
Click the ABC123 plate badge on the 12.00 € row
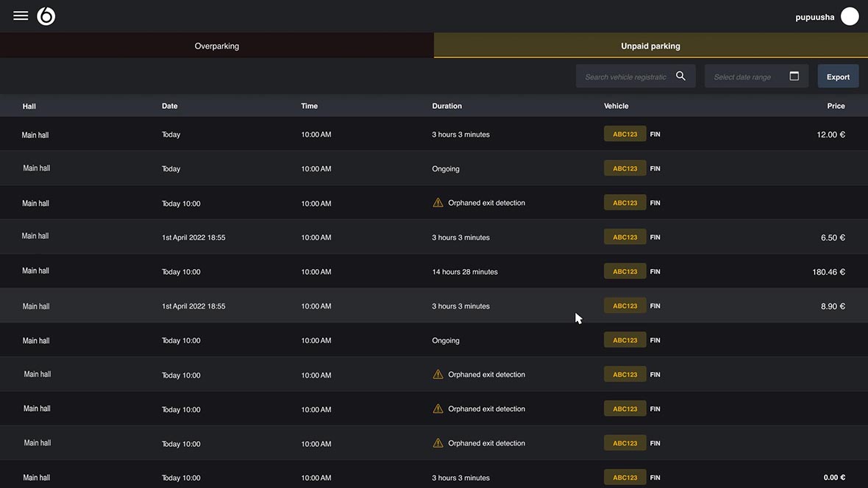pos(624,134)
